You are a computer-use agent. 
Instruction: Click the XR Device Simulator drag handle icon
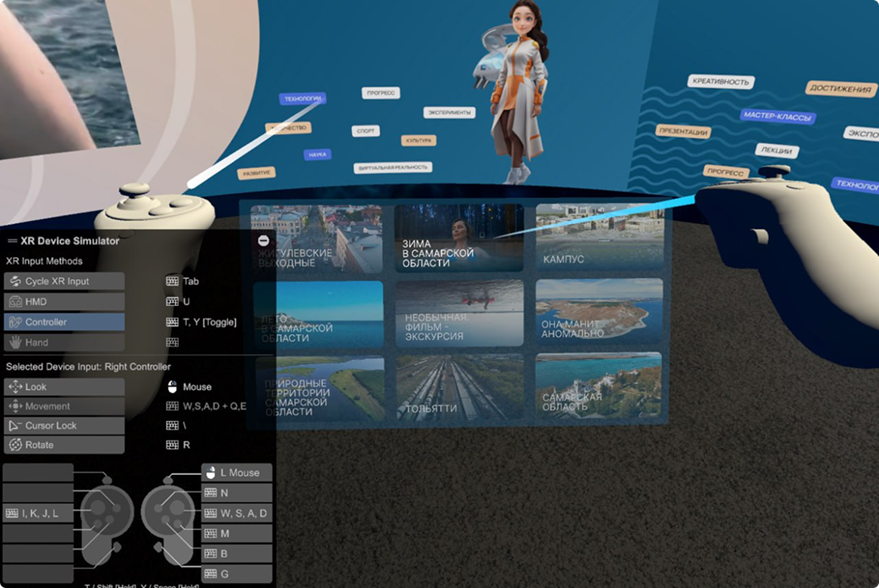click(x=12, y=241)
